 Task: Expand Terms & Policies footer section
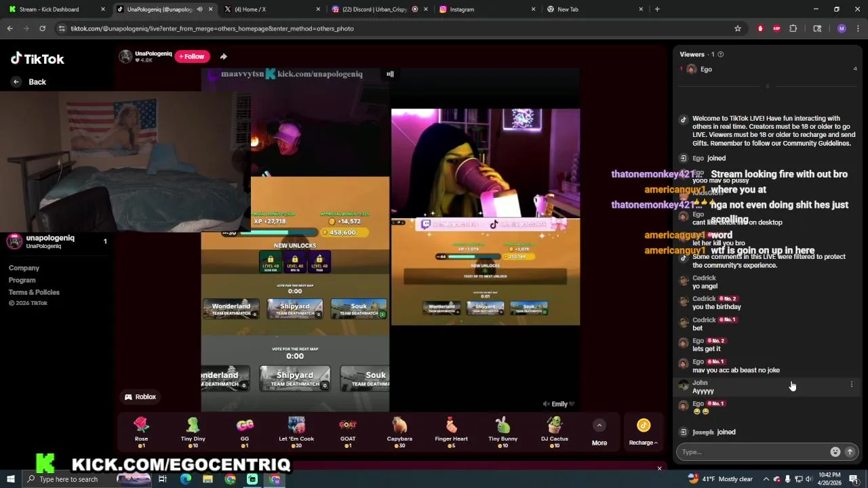[x=34, y=292]
